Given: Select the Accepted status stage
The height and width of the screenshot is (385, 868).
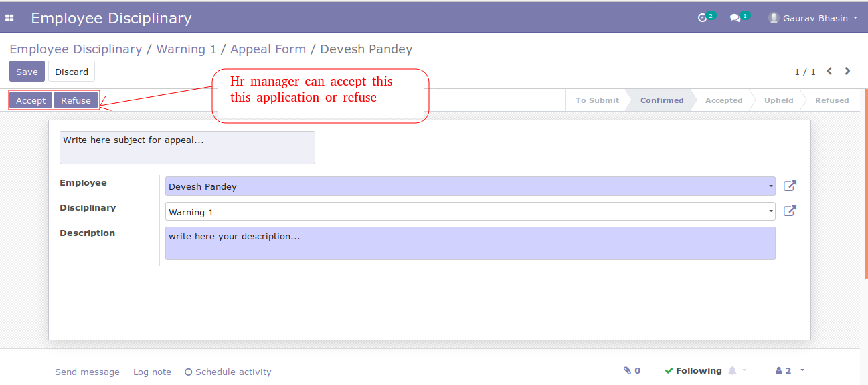Looking at the screenshot, I should pyautogui.click(x=723, y=100).
